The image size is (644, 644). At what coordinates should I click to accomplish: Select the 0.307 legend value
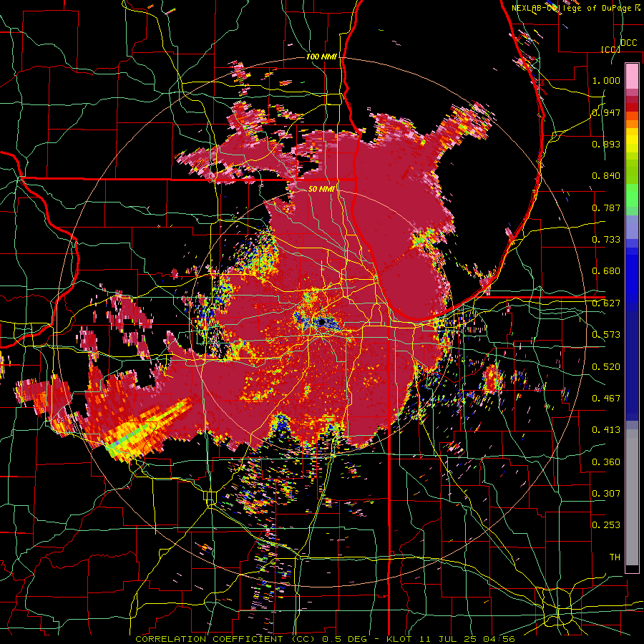(606, 494)
